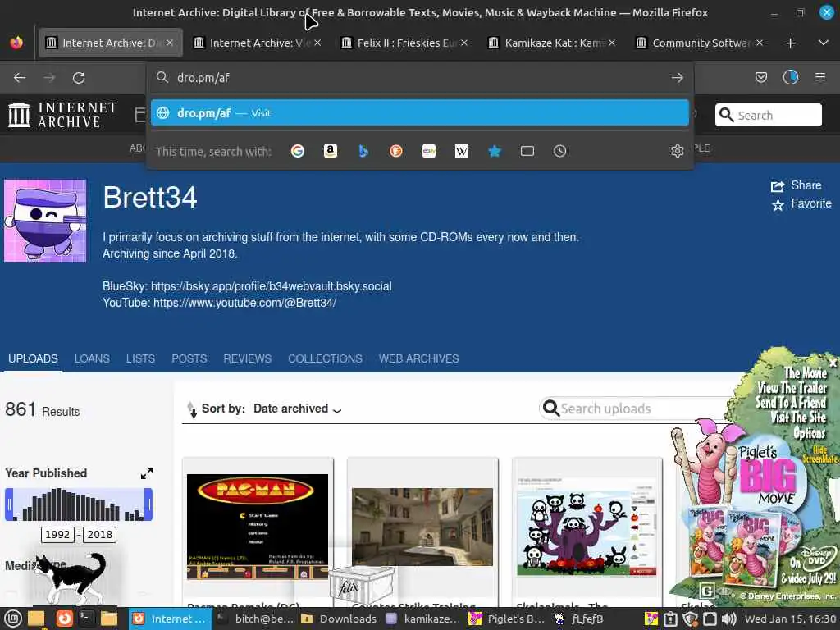Screen dimensions: 840x630
Task: Search this time with DuckDuckGo
Action: tap(396, 151)
